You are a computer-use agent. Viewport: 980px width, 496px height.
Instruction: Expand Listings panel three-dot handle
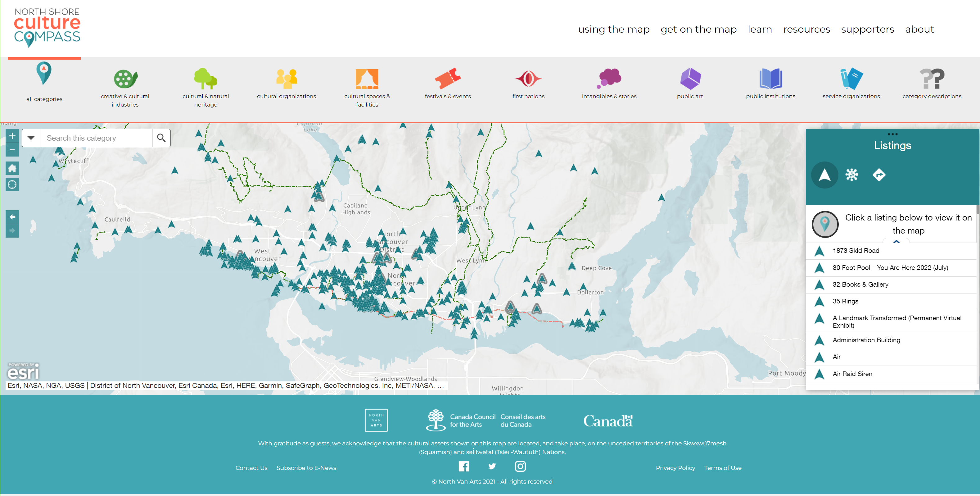point(892,134)
